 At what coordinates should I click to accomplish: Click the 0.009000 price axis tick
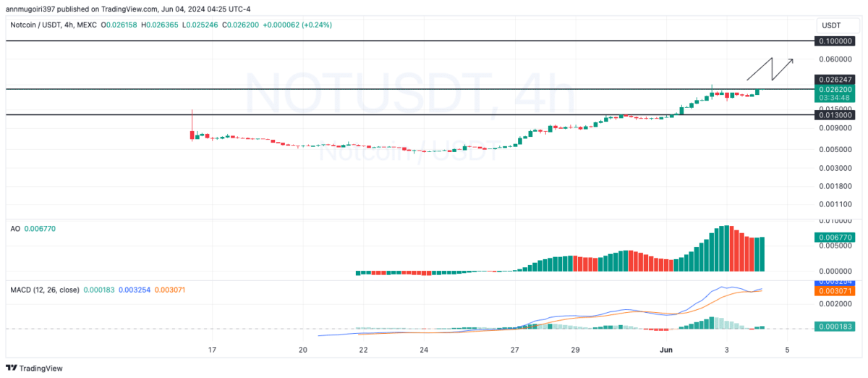[834, 128]
